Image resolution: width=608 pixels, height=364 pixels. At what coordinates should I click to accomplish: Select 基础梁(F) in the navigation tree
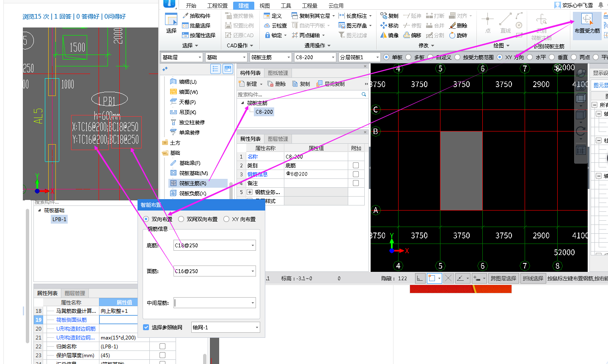[190, 163]
